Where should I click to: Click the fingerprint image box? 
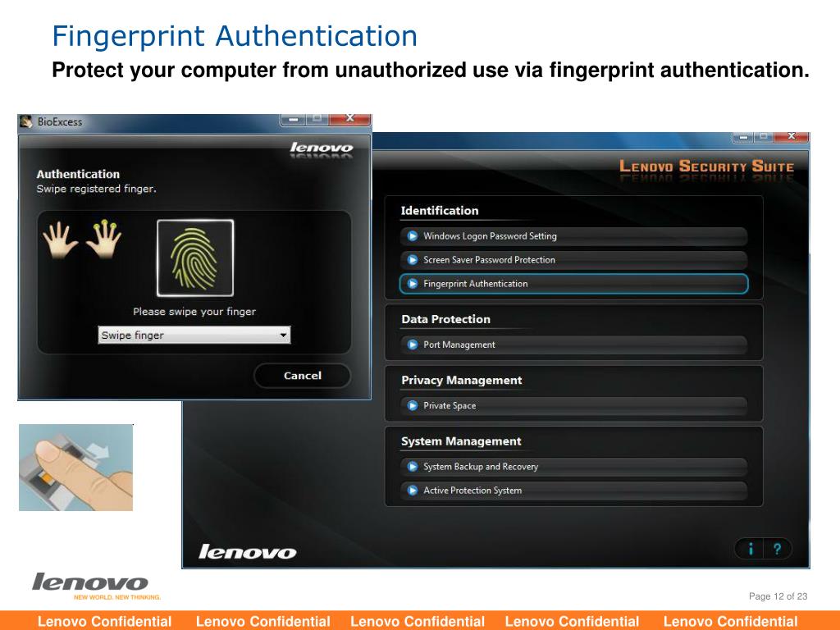(195, 258)
